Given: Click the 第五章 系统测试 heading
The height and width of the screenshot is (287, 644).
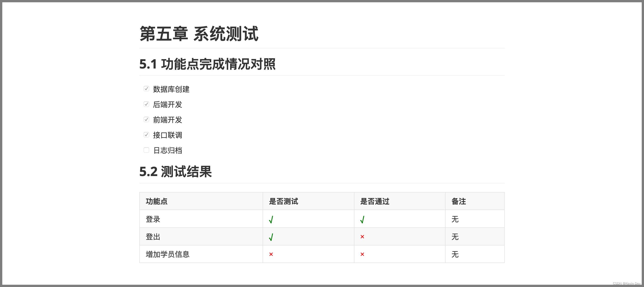Looking at the screenshot, I should [x=199, y=34].
